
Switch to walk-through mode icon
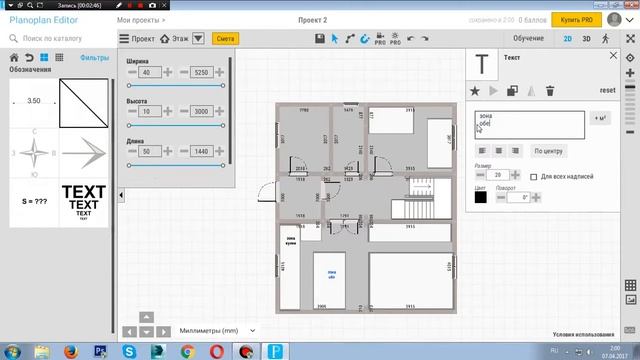pyautogui.click(x=605, y=38)
